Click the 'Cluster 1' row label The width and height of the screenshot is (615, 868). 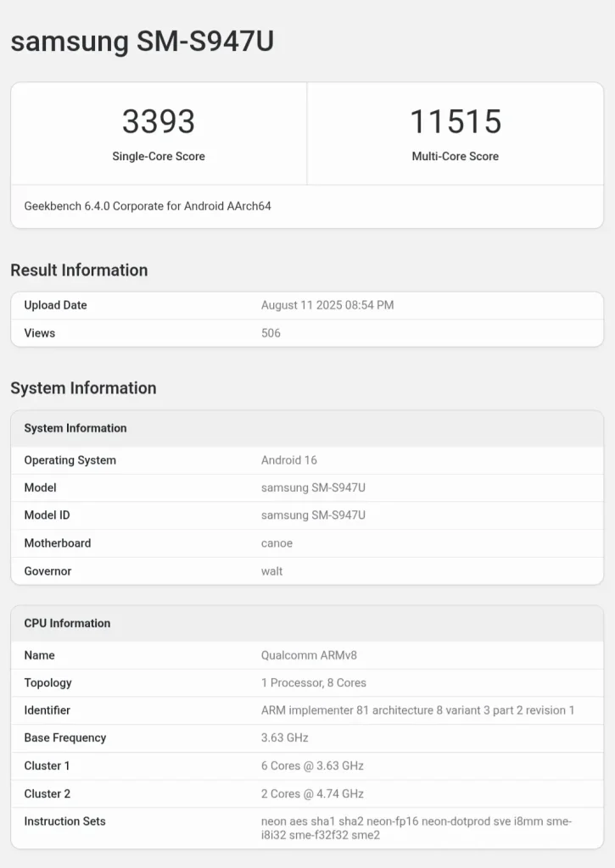(47, 765)
